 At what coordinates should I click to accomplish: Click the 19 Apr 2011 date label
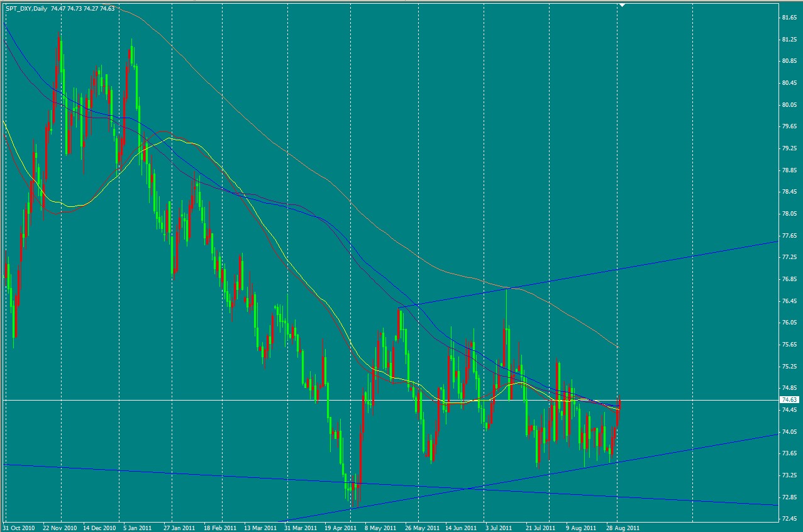[x=342, y=528]
